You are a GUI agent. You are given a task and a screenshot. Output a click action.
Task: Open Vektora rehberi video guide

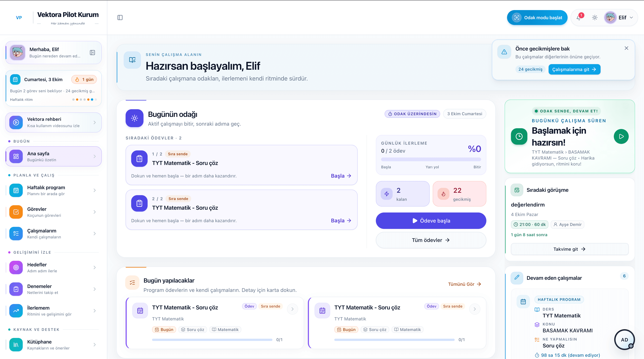53,122
